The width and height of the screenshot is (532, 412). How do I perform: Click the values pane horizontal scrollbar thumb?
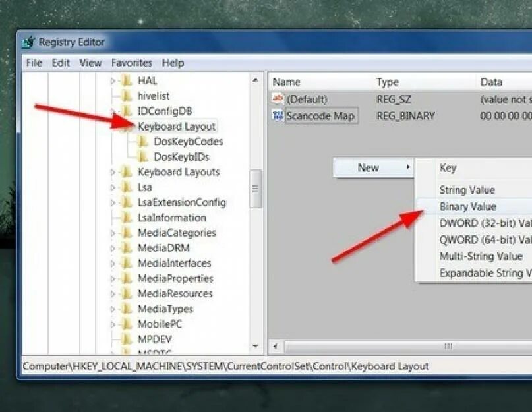[x=409, y=347]
